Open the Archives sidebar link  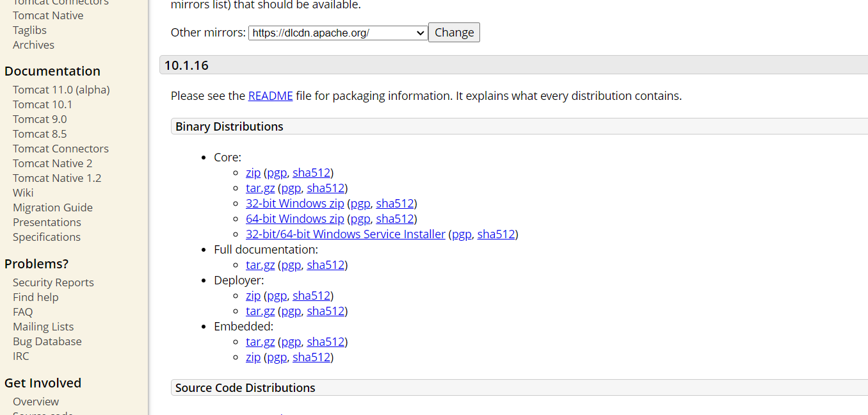(x=33, y=45)
